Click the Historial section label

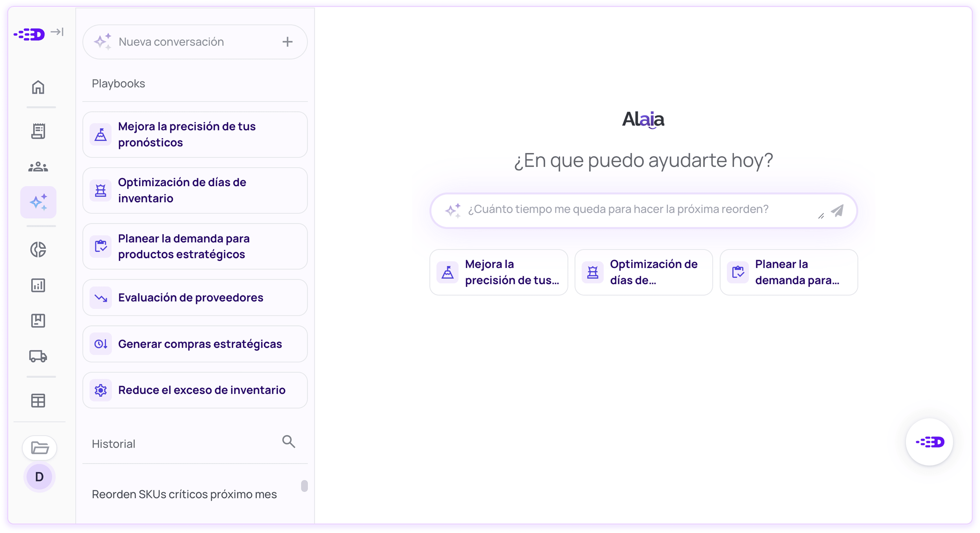113,444
